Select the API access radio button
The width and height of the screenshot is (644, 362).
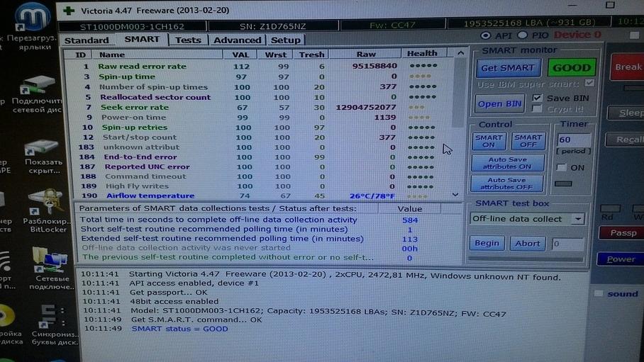pos(485,35)
